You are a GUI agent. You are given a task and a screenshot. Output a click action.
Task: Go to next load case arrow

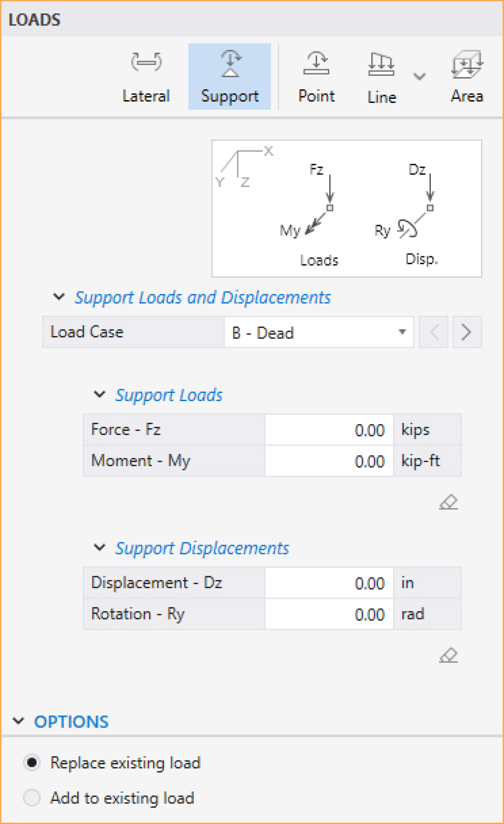pos(467,332)
